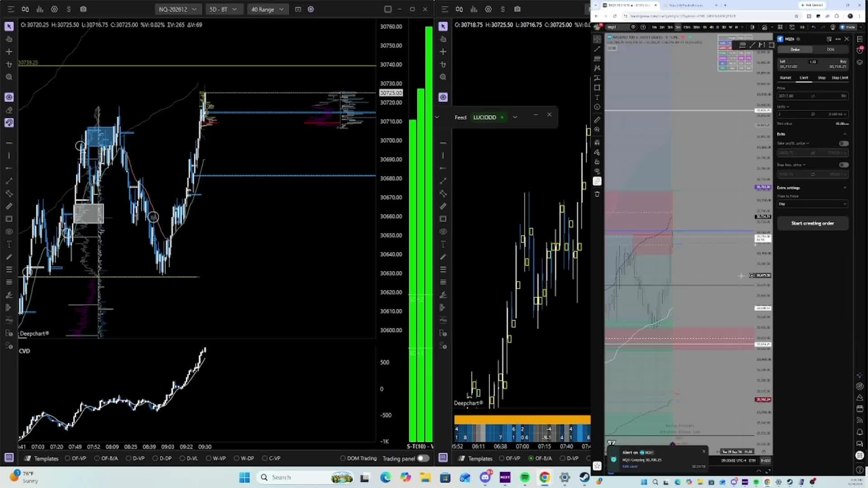The height and width of the screenshot is (488, 868).
Task: Open the zoom magnifier tool in left chart sidebar
Action: (9, 77)
